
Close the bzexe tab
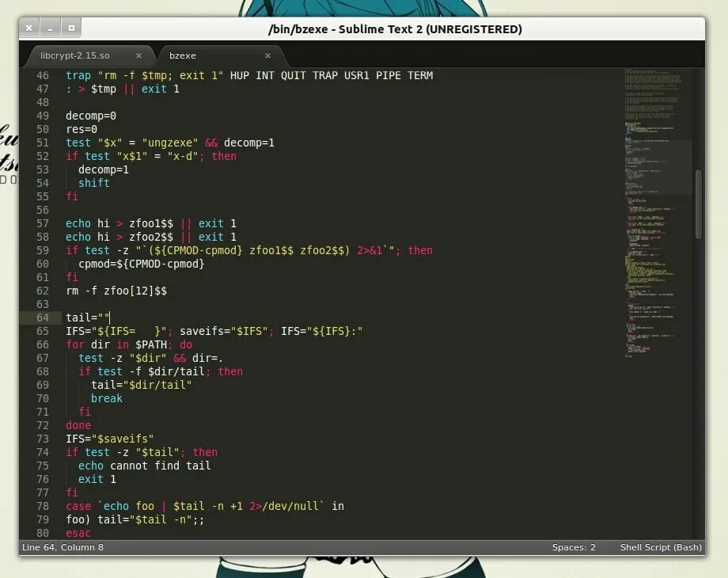tap(267, 55)
